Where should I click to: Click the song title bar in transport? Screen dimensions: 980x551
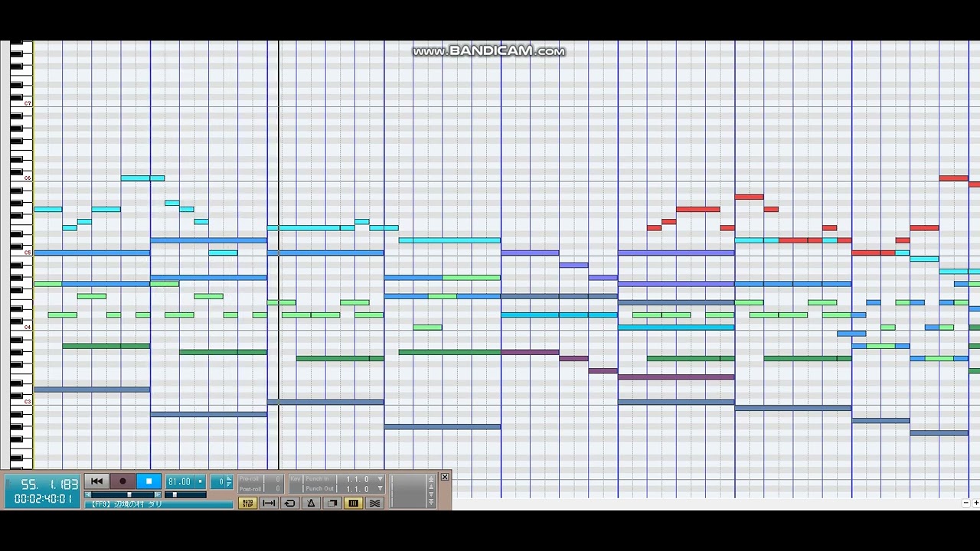pos(158,504)
